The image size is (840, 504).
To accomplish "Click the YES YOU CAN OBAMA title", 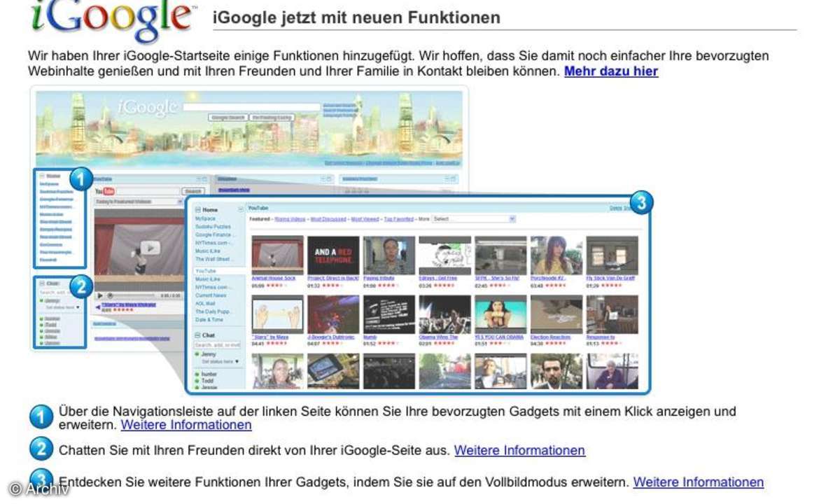I will pyautogui.click(x=499, y=337).
